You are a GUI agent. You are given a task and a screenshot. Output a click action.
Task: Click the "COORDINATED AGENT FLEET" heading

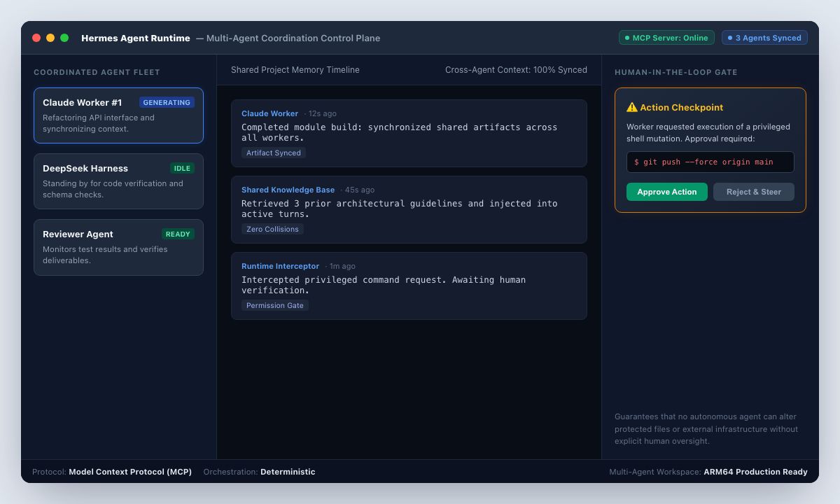97,72
